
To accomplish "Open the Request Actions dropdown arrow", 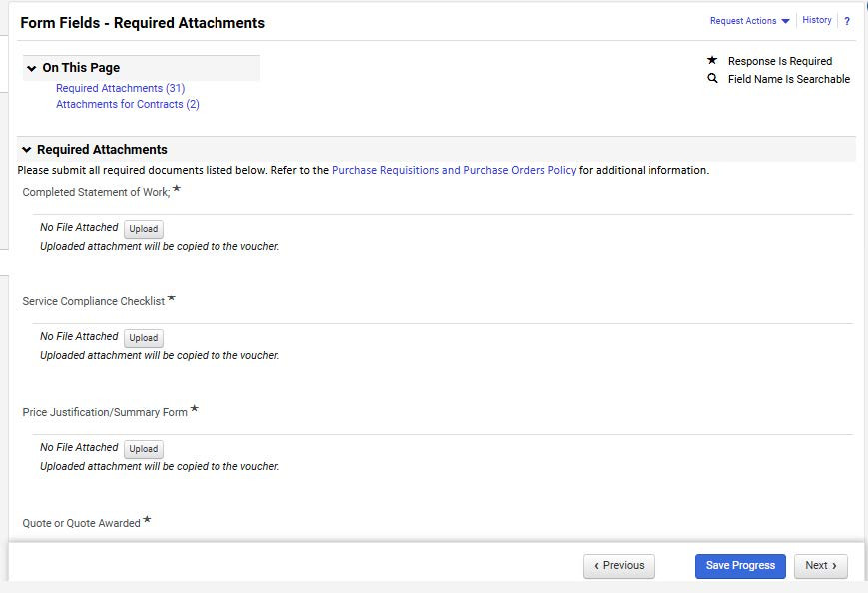I will (786, 20).
